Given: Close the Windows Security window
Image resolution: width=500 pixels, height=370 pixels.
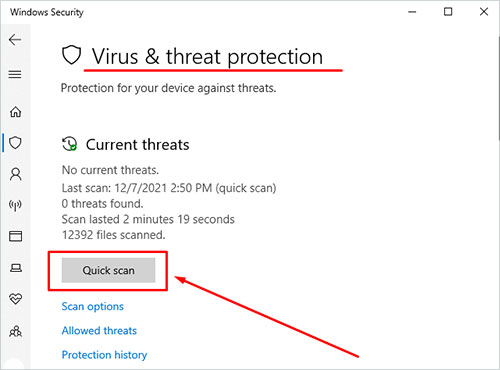Looking at the screenshot, I should pos(484,12).
